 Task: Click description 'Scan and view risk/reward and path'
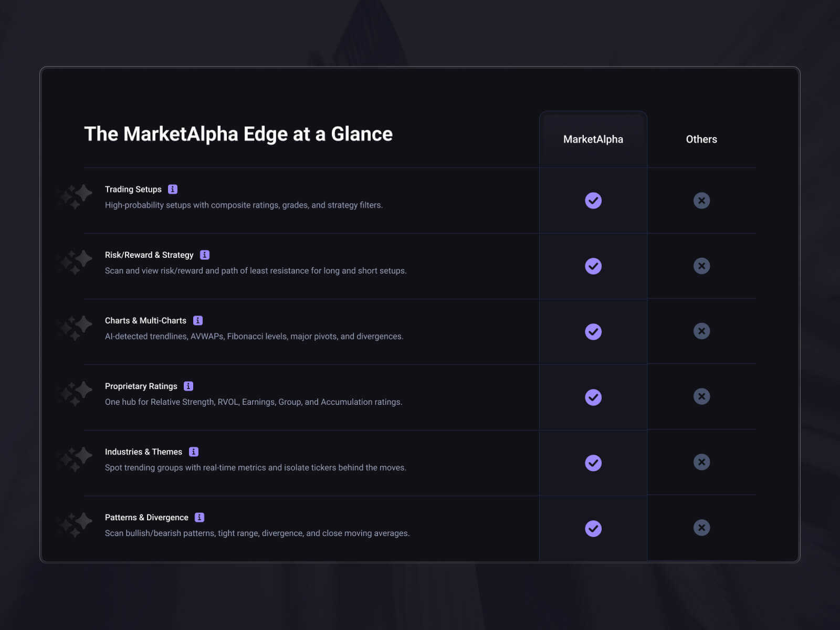(x=256, y=271)
